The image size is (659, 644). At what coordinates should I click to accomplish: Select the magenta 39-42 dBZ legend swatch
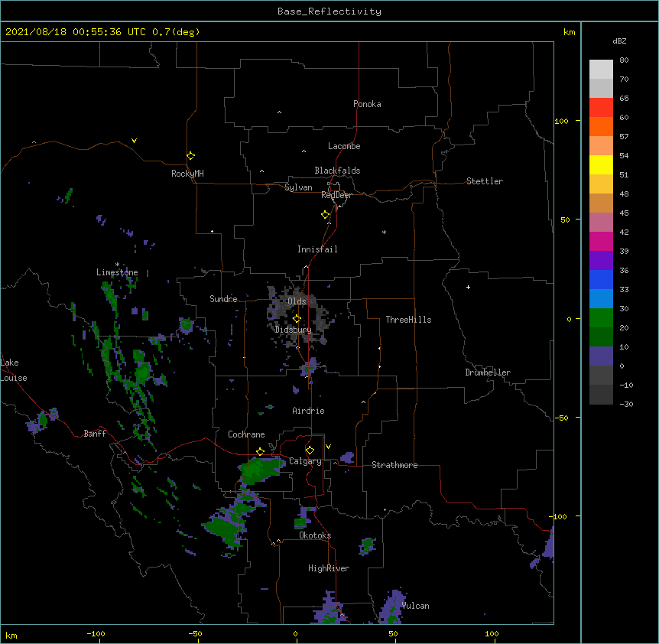[x=601, y=242]
